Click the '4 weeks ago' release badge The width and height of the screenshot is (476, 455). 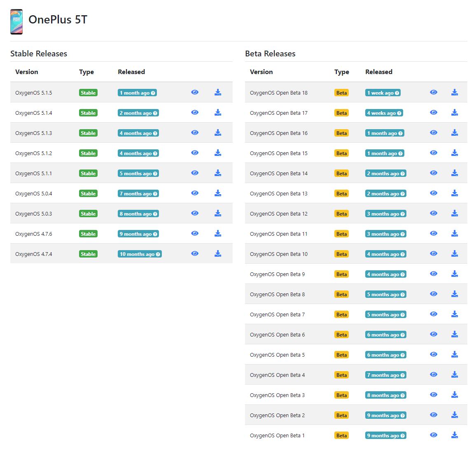[x=384, y=113]
